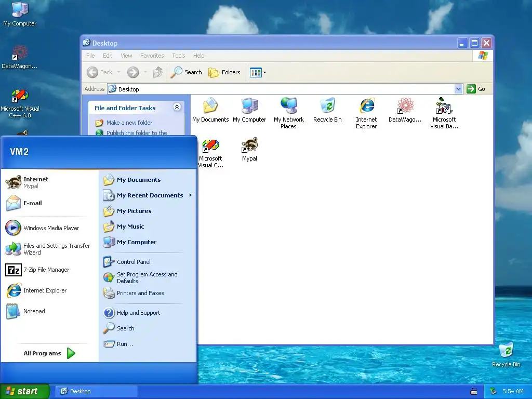Click inside the Address field showing Desktop
The height and width of the screenshot is (399, 532).
[x=285, y=89]
